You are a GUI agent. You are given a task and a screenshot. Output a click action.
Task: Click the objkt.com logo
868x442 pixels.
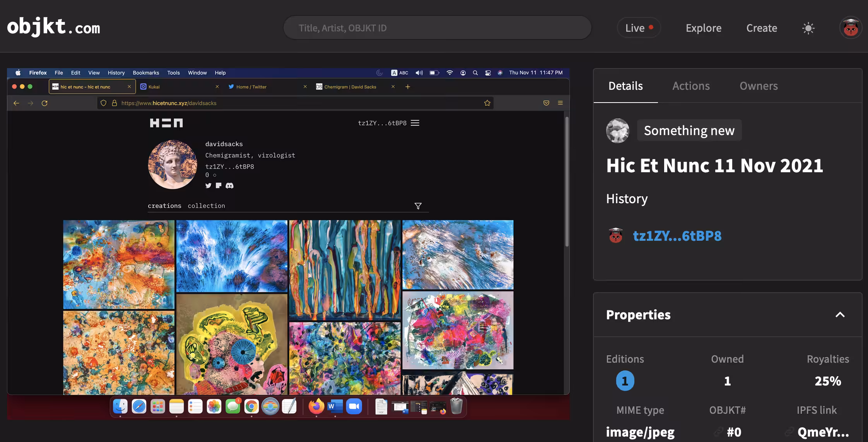pyautogui.click(x=53, y=27)
